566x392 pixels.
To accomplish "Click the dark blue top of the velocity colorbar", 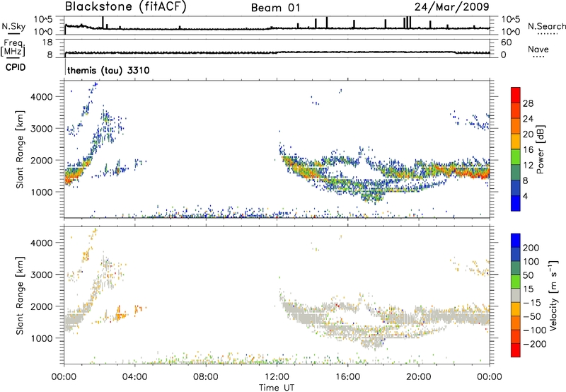I will [x=516, y=241].
